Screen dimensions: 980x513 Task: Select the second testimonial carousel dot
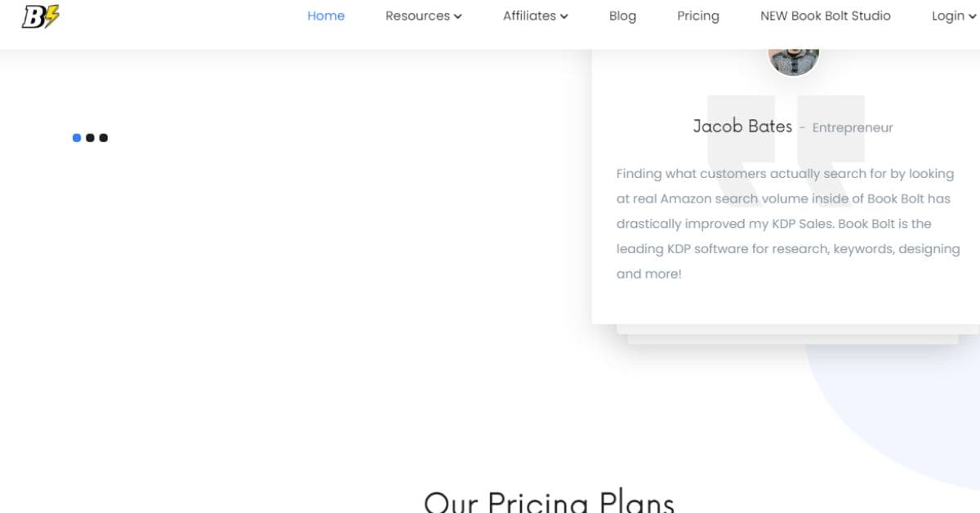tap(90, 138)
